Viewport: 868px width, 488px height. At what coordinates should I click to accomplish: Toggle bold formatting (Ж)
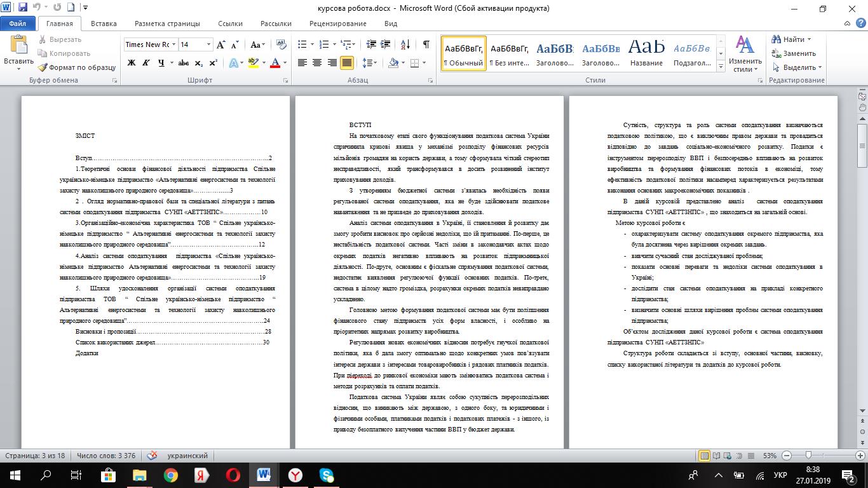pos(132,63)
